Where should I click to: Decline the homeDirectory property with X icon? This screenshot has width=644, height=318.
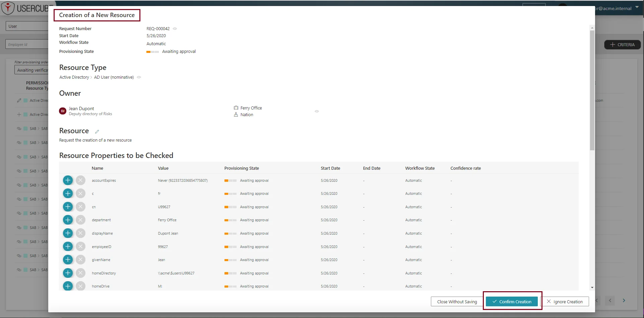click(x=80, y=273)
